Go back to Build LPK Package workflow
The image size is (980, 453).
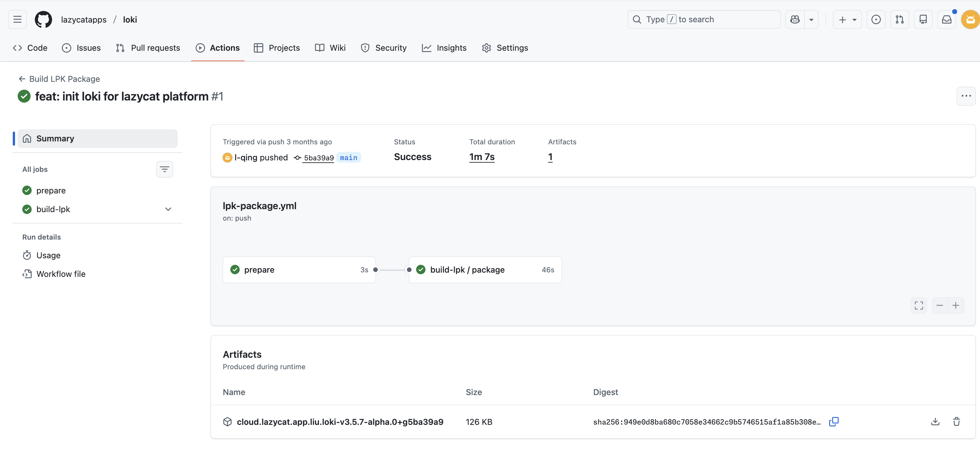click(x=59, y=79)
